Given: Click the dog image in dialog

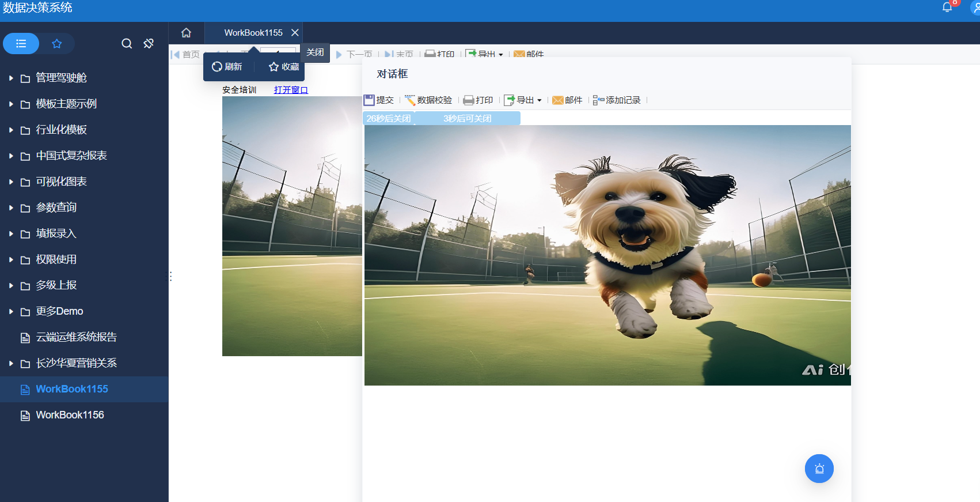Looking at the screenshot, I should 607,255.
